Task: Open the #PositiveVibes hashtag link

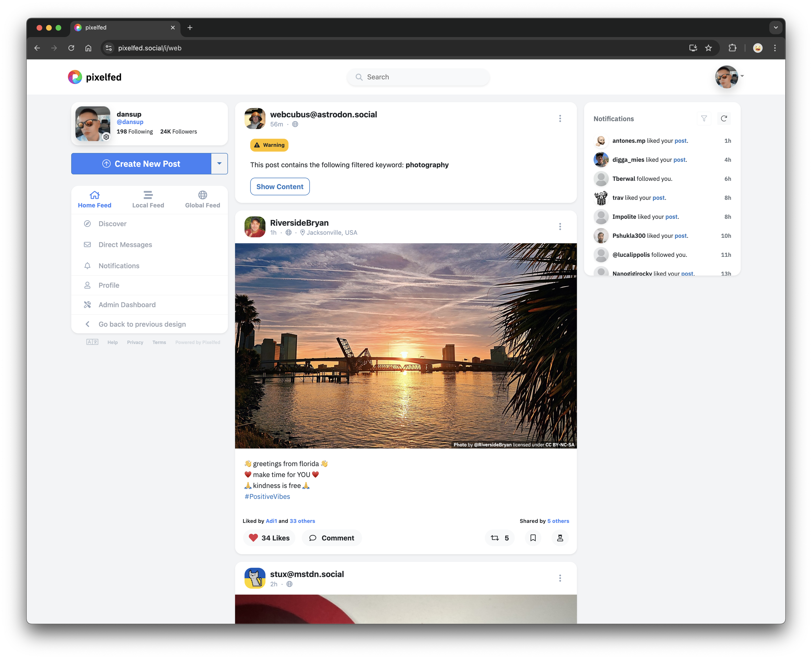Action: [267, 496]
